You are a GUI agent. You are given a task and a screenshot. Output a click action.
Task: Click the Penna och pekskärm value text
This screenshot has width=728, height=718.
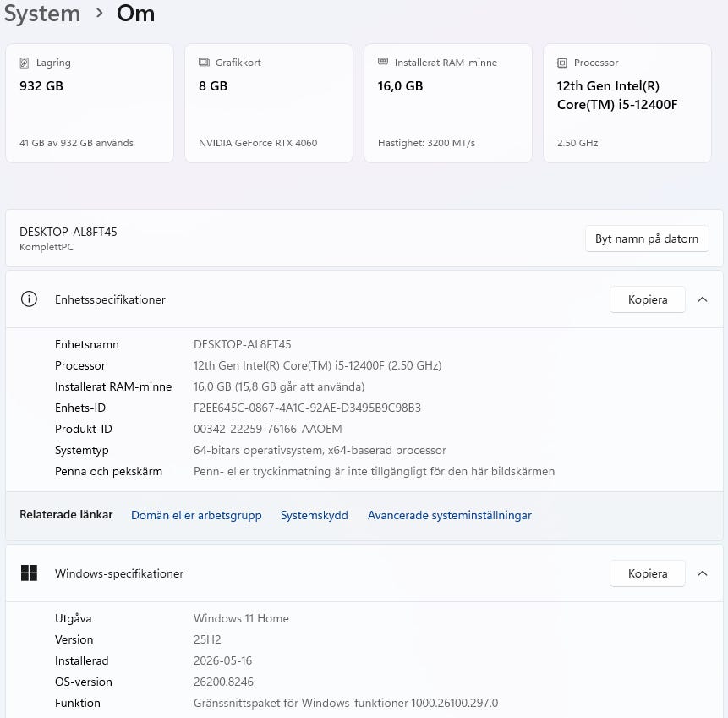[x=374, y=471]
